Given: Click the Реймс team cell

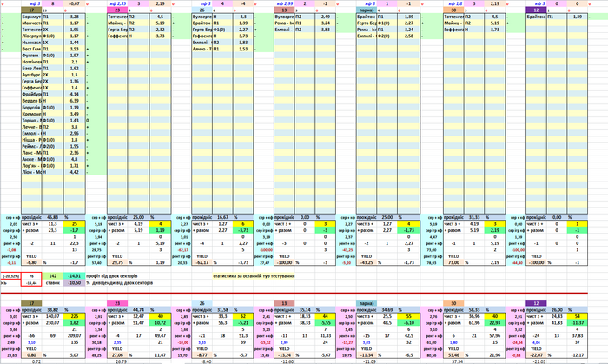Looking at the screenshot, I should [31, 146].
